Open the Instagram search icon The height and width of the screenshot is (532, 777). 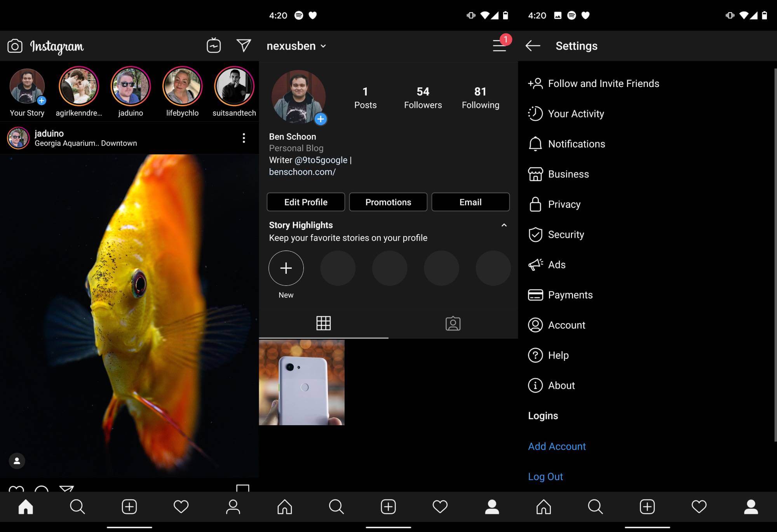pos(77,507)
